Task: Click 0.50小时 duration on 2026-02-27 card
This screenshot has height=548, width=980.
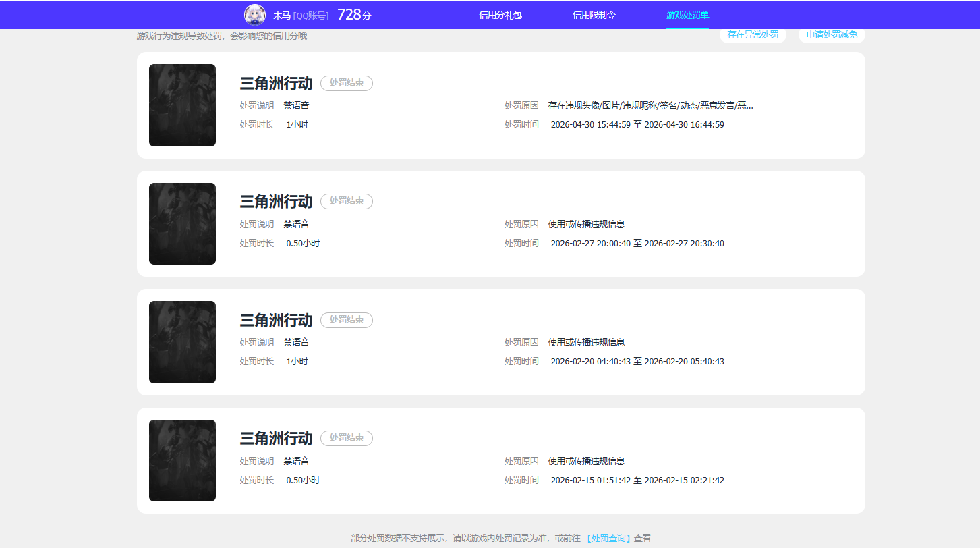Action: (x=303, y=243)
